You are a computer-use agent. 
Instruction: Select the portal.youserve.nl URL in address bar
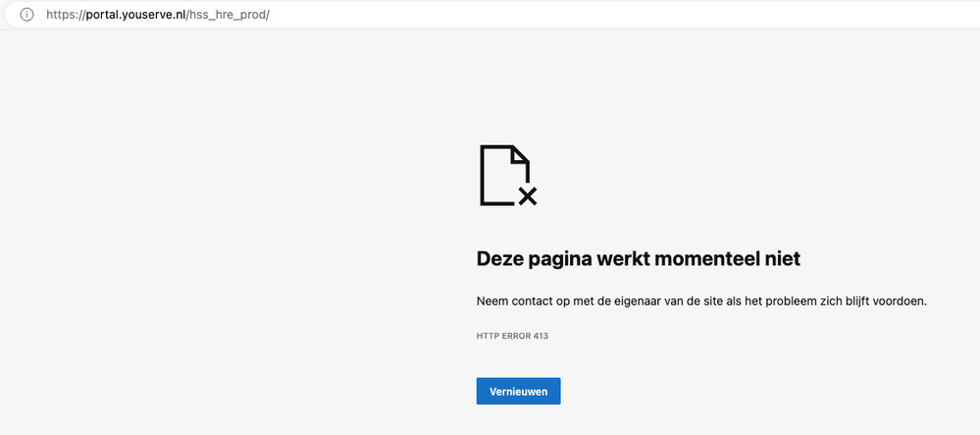coord(158,15)
